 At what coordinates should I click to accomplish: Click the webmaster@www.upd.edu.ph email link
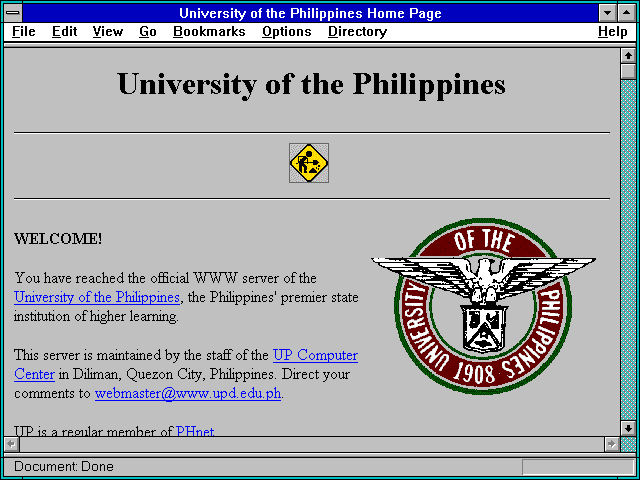point(188,393)
